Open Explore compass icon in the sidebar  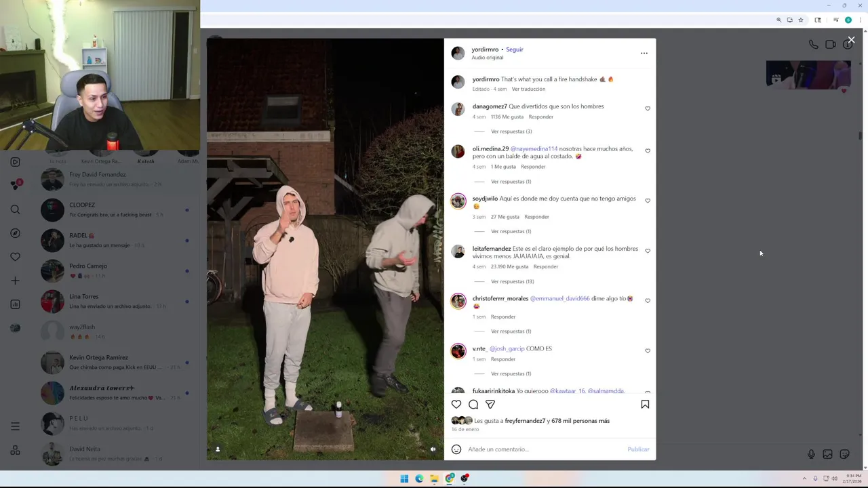(15, 233)
